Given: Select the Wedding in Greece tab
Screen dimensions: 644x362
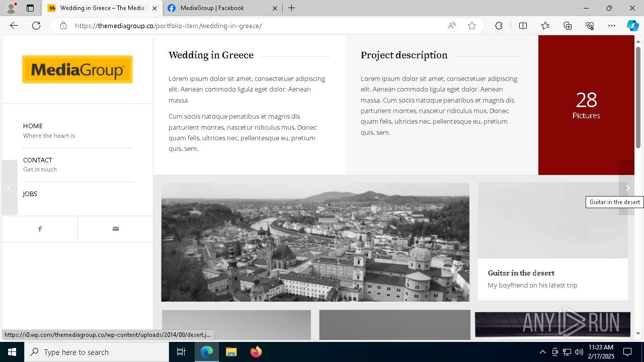Looking at the screenshot, I should [102, 8].
